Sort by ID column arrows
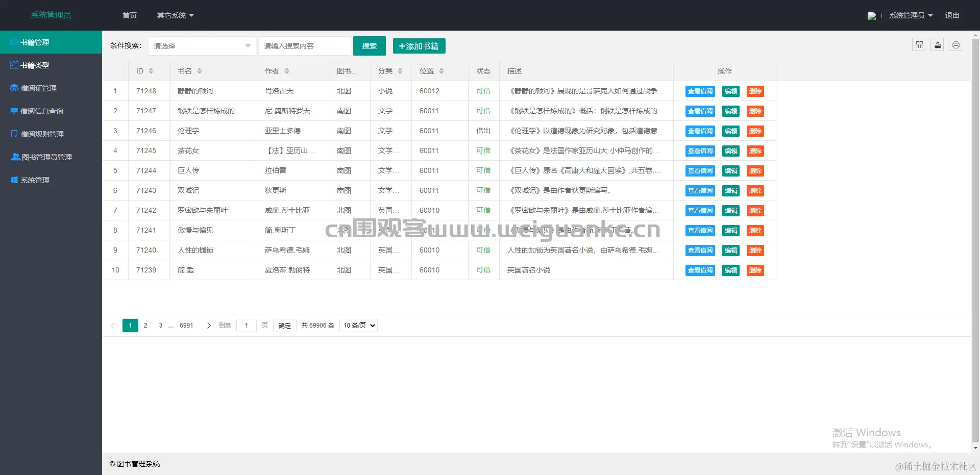 click(151, 71)
